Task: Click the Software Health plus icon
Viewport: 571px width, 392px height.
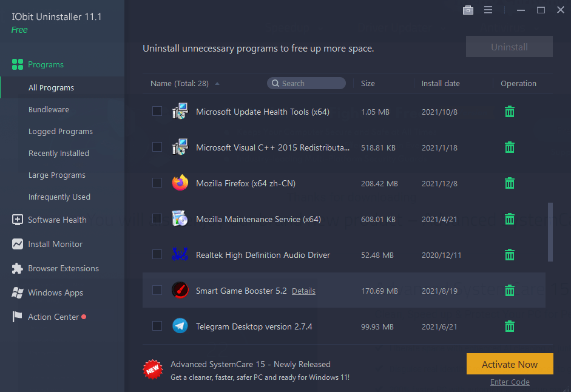Action: click(x=17, y=220)
